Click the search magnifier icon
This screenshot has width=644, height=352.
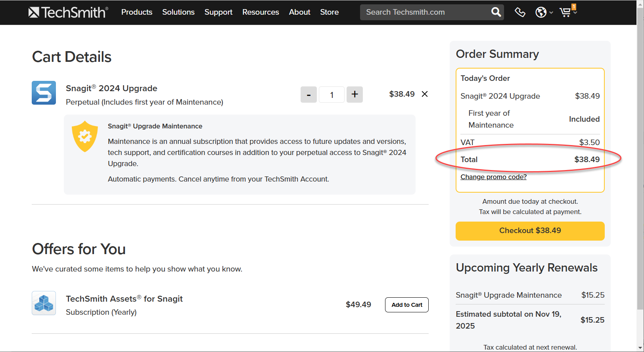click(x=496, y=12)
